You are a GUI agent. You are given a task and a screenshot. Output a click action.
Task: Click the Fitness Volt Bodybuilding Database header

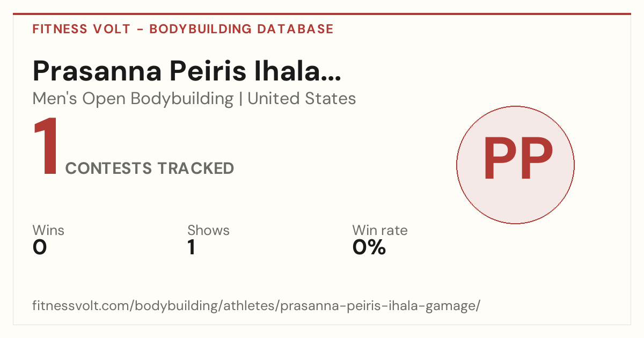click(x=183, y=29)
